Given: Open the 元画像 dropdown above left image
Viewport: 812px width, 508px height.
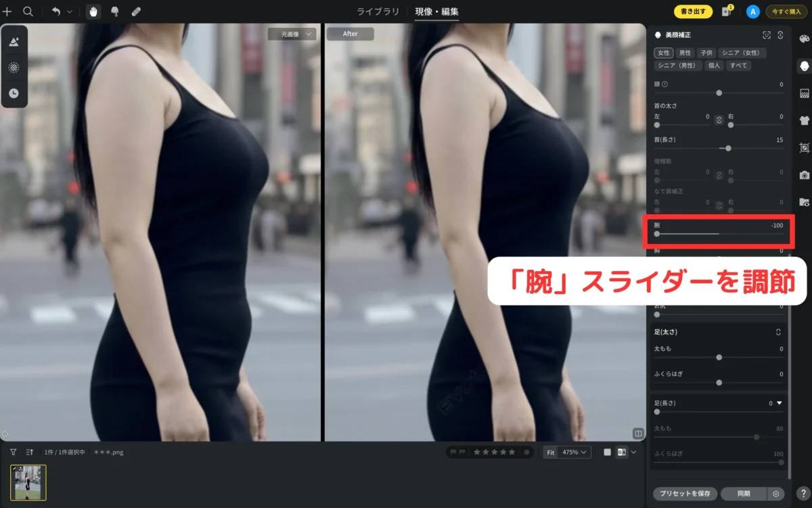Looking at the screenshot, I should click(x=292, y=34).
